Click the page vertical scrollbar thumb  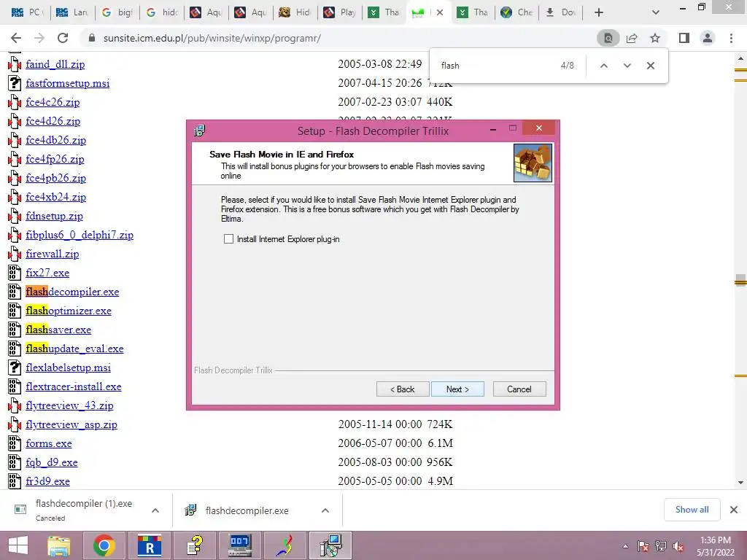tap(740, 280)
